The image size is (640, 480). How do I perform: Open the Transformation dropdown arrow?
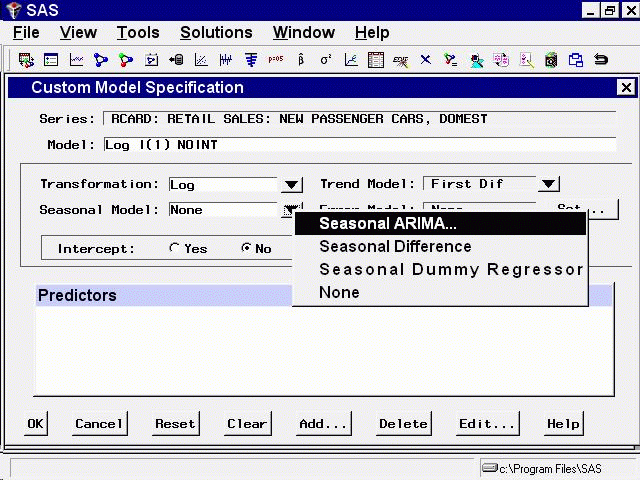coord(291,184)
